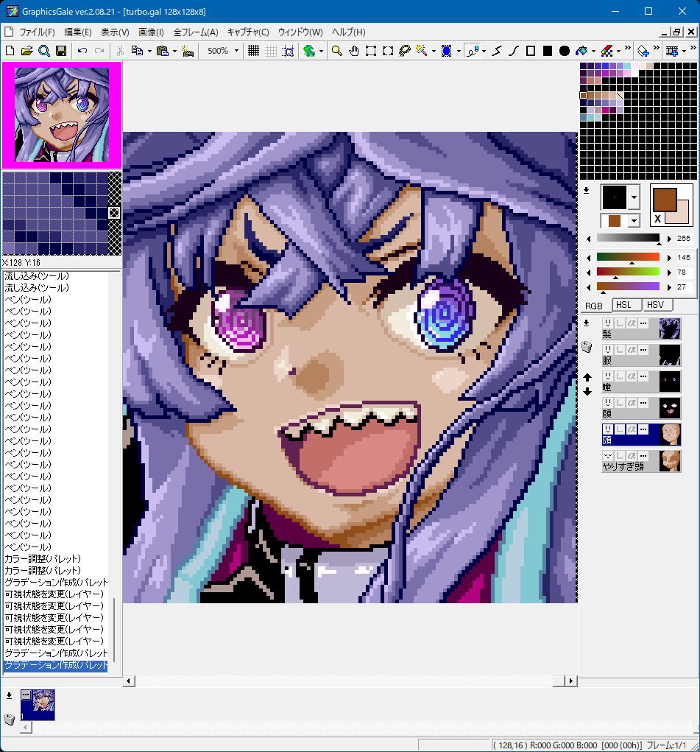
Task: Open the 500% zoom level dropdown
Action: click(x=236, y=51)
